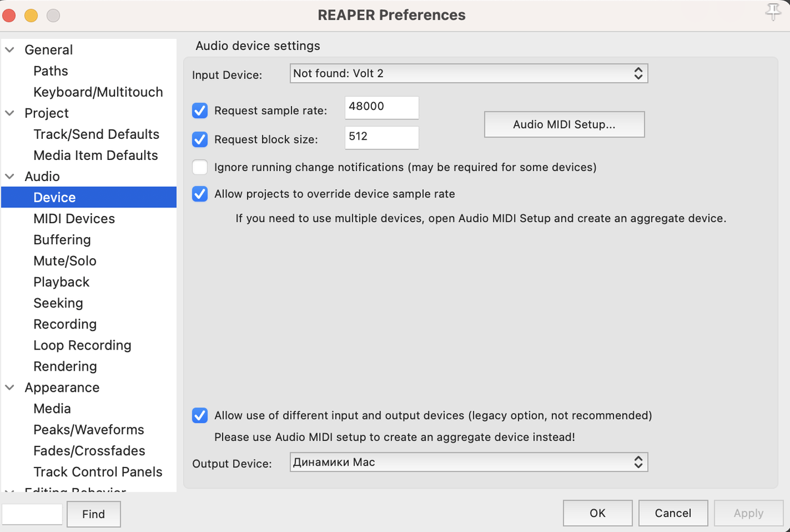Image resolution: width=790 pixels, height=532 pixels.
Task: Pin the Preferences window with pushpin icon
Action: pos(773,13)
